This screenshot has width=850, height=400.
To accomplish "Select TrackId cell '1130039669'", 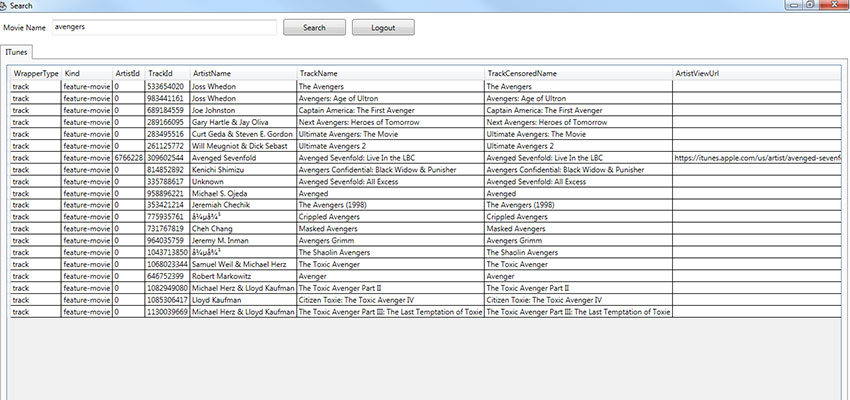I will (x=167, y=312).
